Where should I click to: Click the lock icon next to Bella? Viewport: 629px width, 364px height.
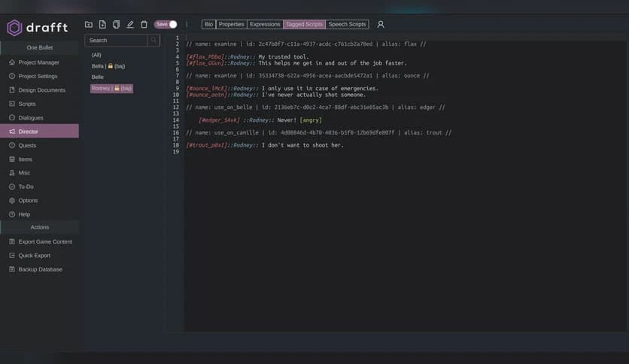[111, 66]
